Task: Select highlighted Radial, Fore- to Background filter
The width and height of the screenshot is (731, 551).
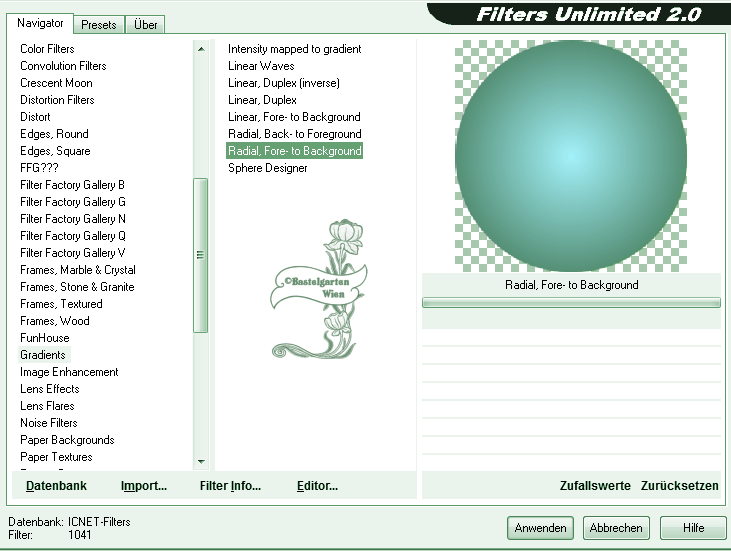Action: coord(295,151)
